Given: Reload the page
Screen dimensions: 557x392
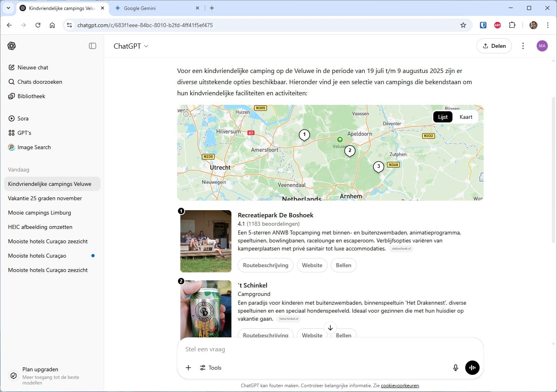Looking at the screenshot, I should click(x=38, y=25).
